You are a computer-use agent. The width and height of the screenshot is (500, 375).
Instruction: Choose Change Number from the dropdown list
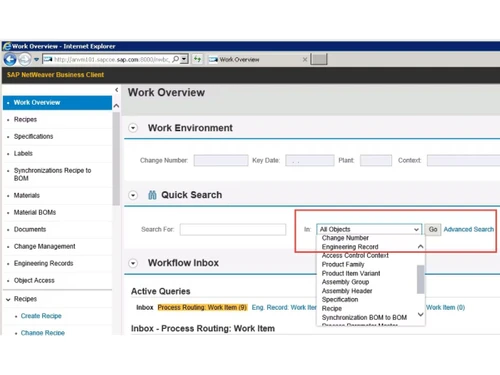pyautogui.click(x=345, y=238)
